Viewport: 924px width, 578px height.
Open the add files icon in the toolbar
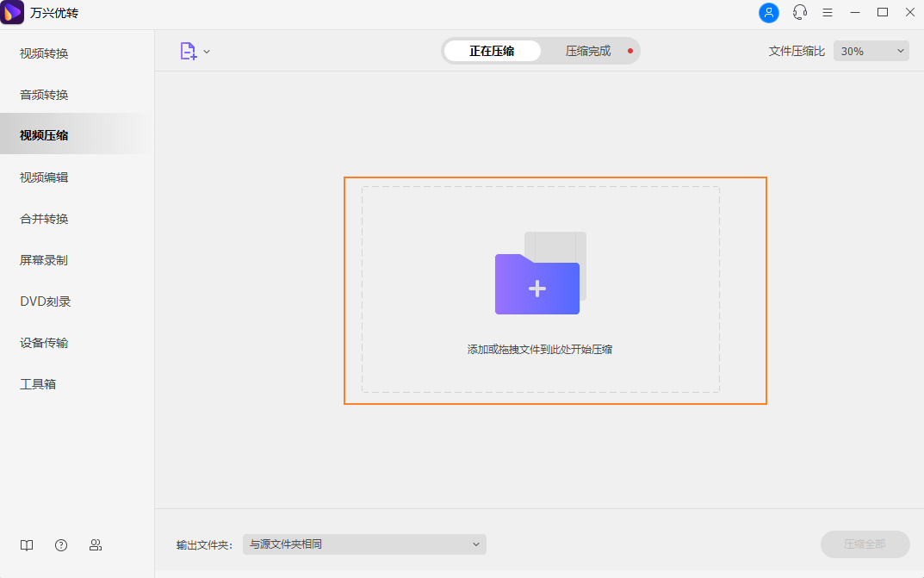coord(188,51)
